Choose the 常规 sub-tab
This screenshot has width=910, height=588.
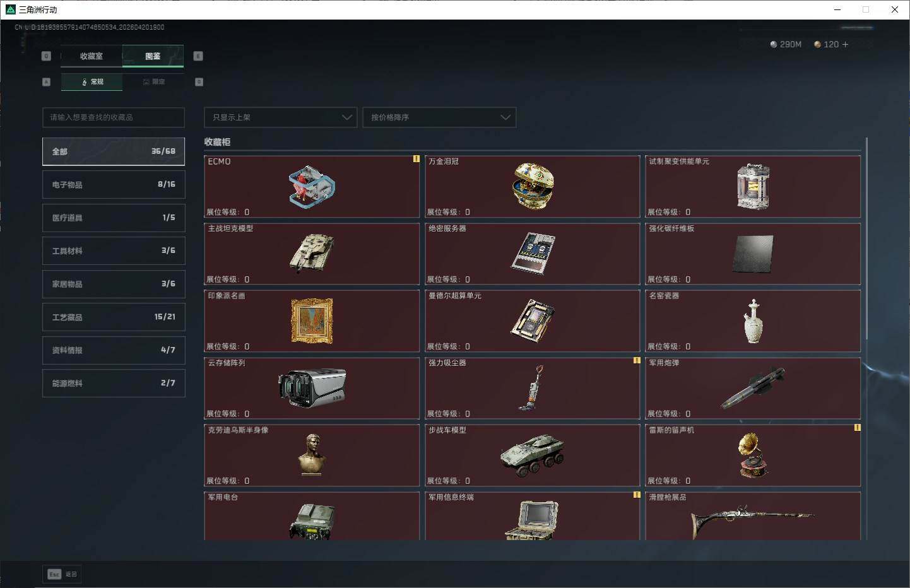pyautogui.click(x=92, y=82)
